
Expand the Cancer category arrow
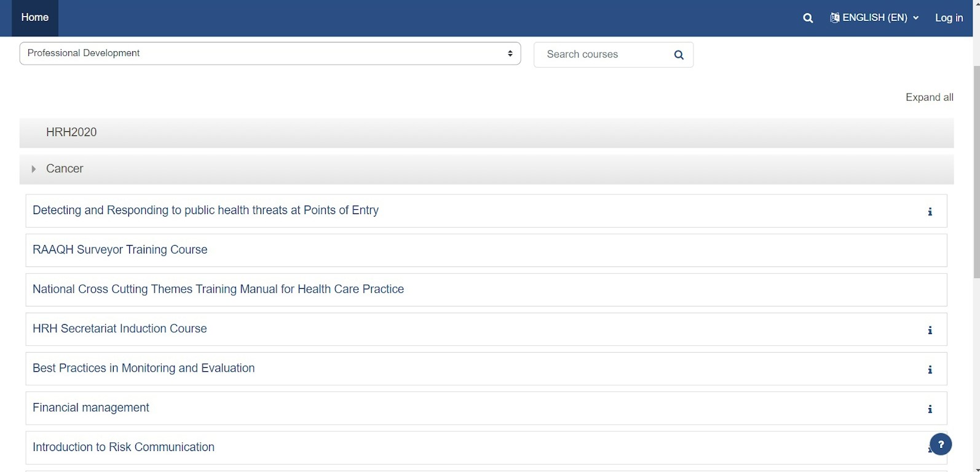pyautogui.click(x=34, y=169)
